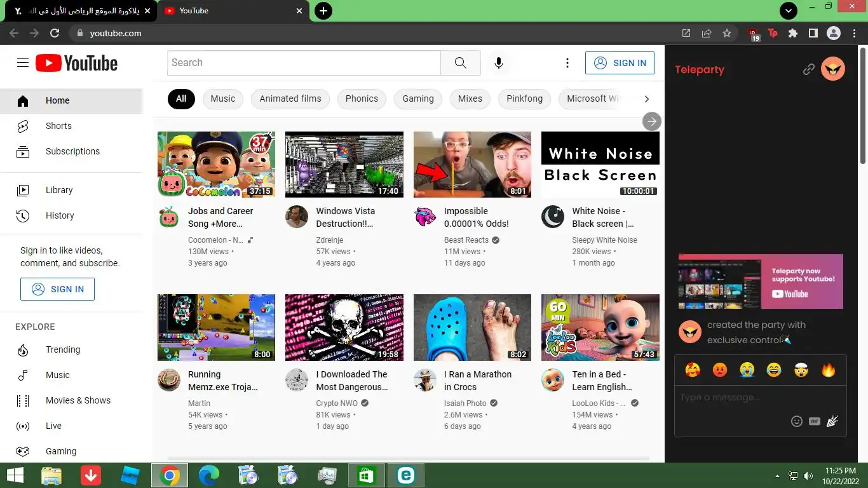Click the search magnifier button
Image resolution: width=868 pixels, height=488 pixels.
click(461, 63)
